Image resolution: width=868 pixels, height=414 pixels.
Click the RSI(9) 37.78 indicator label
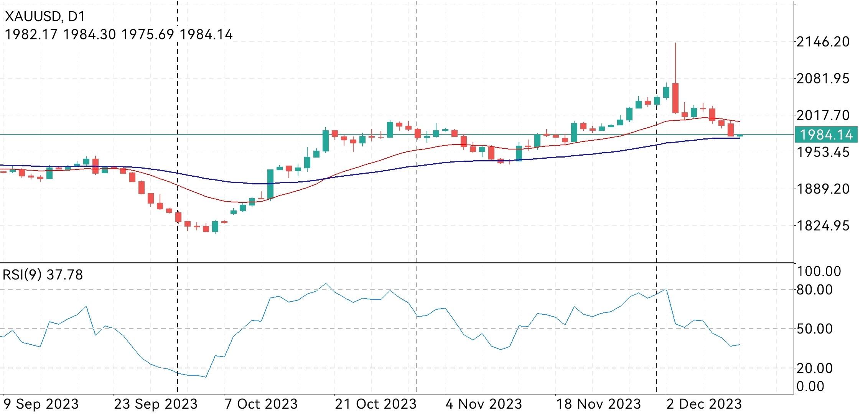click(x=43, y=275)
